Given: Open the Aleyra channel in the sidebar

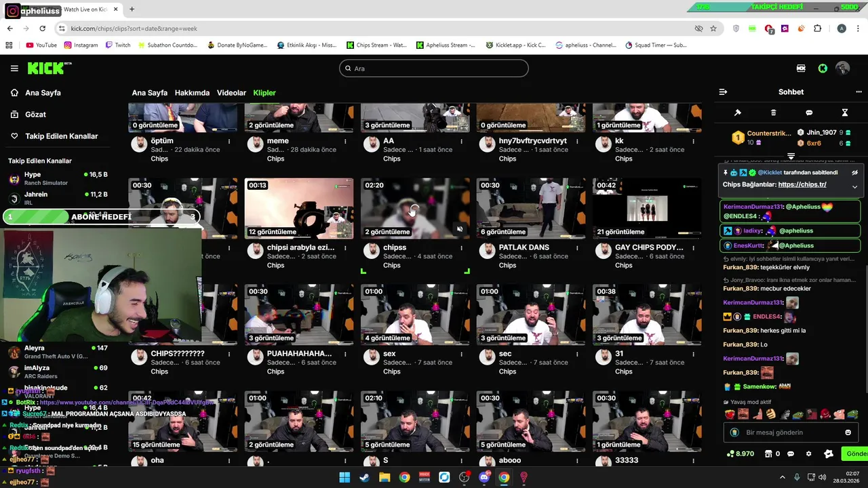Looking at the screenshot, I should [x=58, y=352].
